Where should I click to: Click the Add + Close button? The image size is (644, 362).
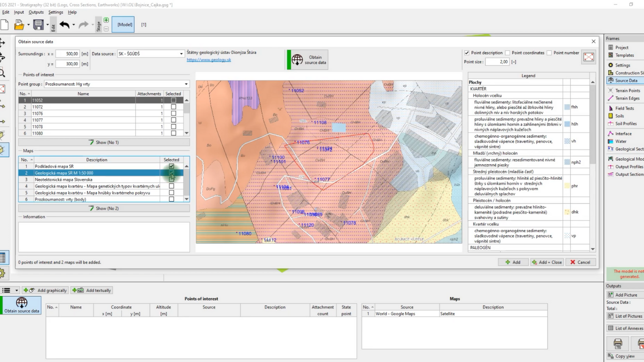point(547,262)
